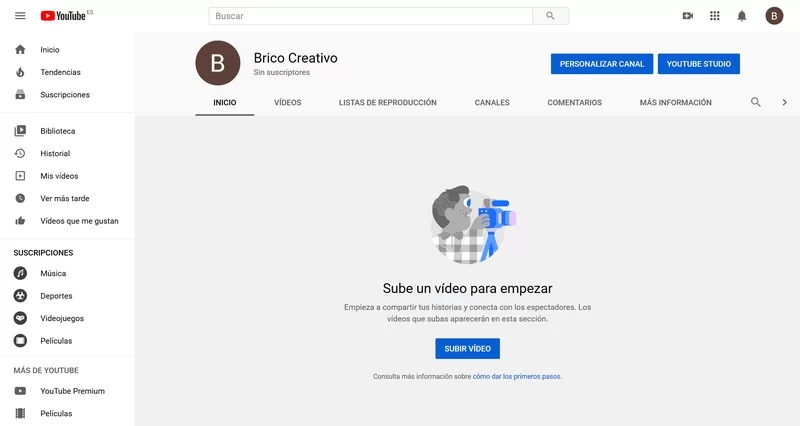Click the Películas subscription channel icon
Screen dimensions: 800x426
pyautogui.click(x=20, y=340)
